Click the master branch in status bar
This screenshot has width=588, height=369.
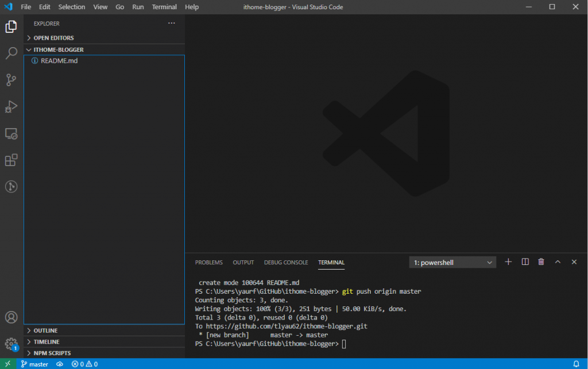coord(34,364)
